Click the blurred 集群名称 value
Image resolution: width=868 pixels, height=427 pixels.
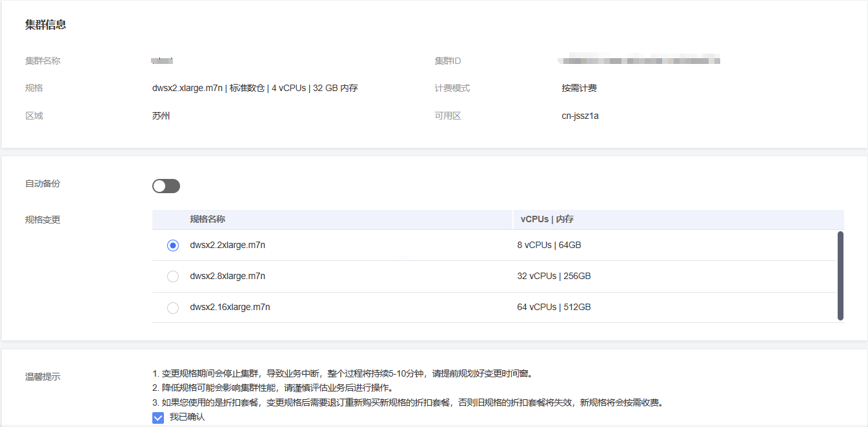tap(162, 61)
